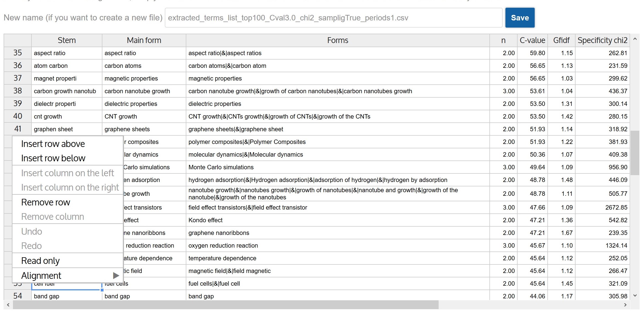Select the Main form column header

[x=144, y=40]
